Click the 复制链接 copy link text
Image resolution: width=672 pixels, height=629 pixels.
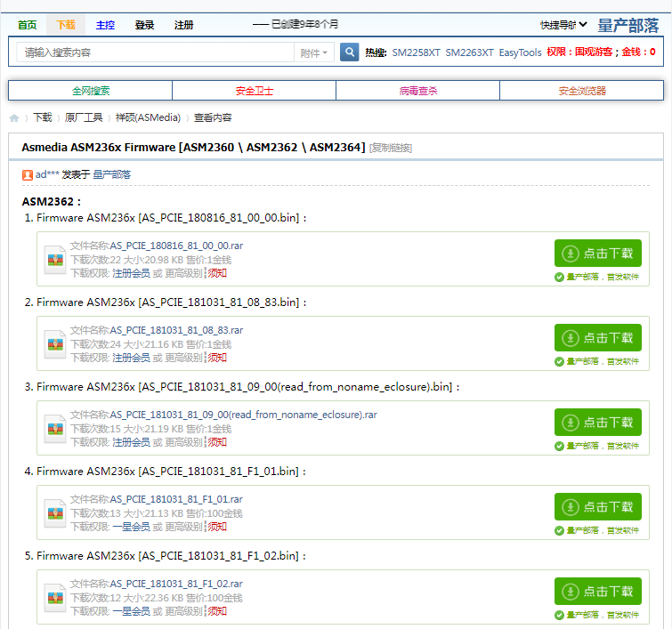coord(391,148)
